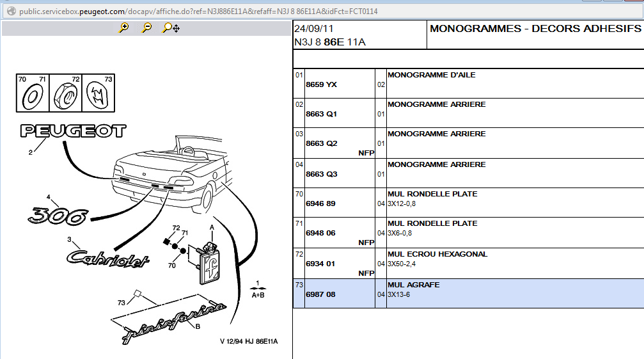Screen dimensions: 644x359
Task: Click the A+B callout in diagram
Action: pos(258,296)
